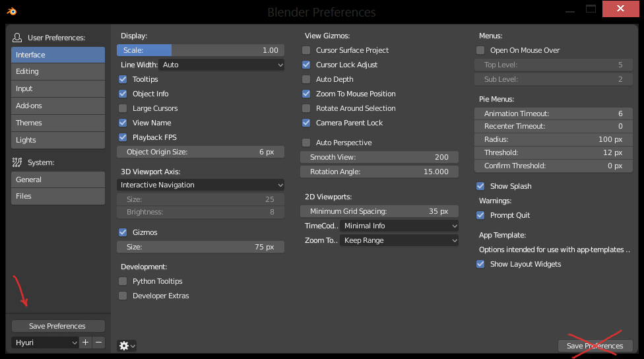Viewport: 644px width, 359px height.
Task: Click the Menus Top Level field
Action: (x=553, y=65)
